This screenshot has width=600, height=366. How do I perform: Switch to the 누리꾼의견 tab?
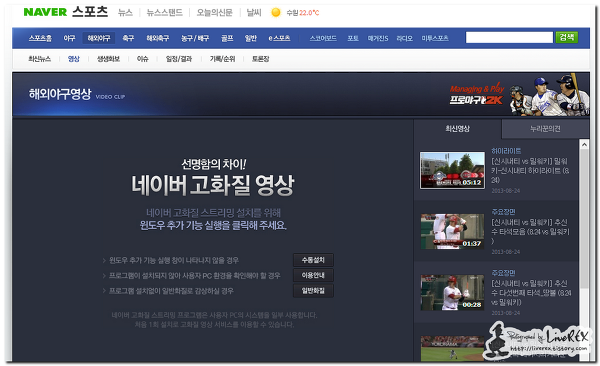pos(545,129)
